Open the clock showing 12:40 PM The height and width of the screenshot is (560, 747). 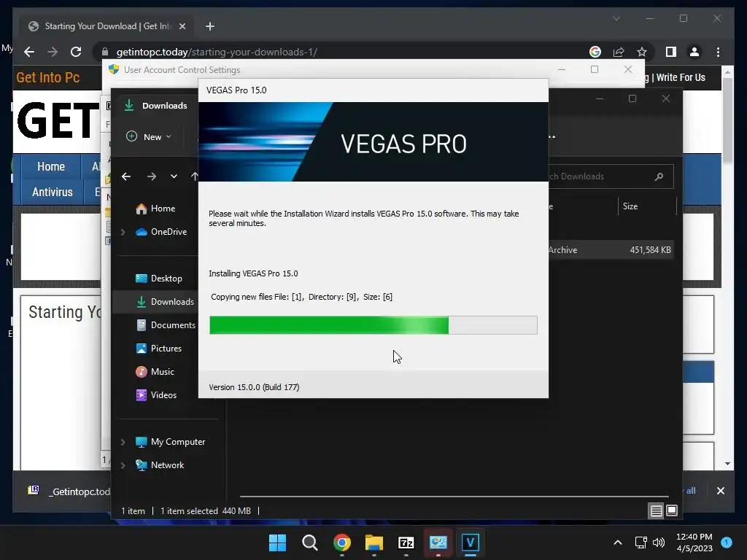click(694, 542)
